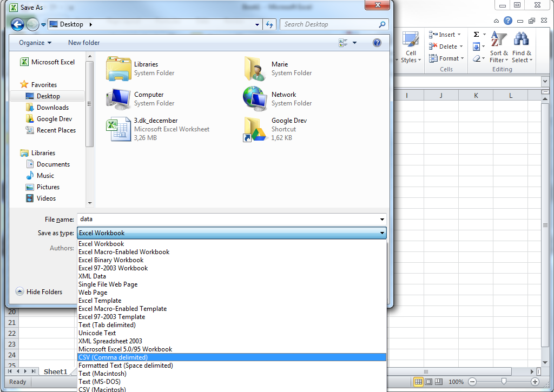The height and width of the screenshot is (392, 554).
Task: Open the Network system folder
Action: coord(255,99)
